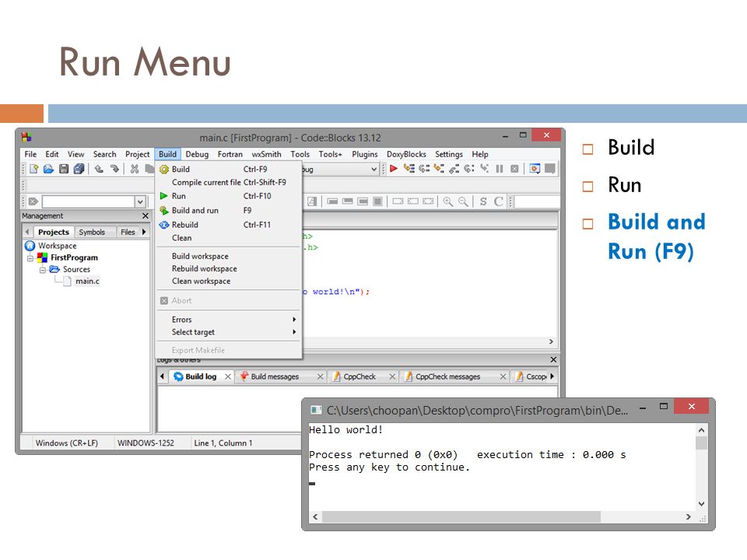Open the toolbar search combo box dropdown

point(140,201)
